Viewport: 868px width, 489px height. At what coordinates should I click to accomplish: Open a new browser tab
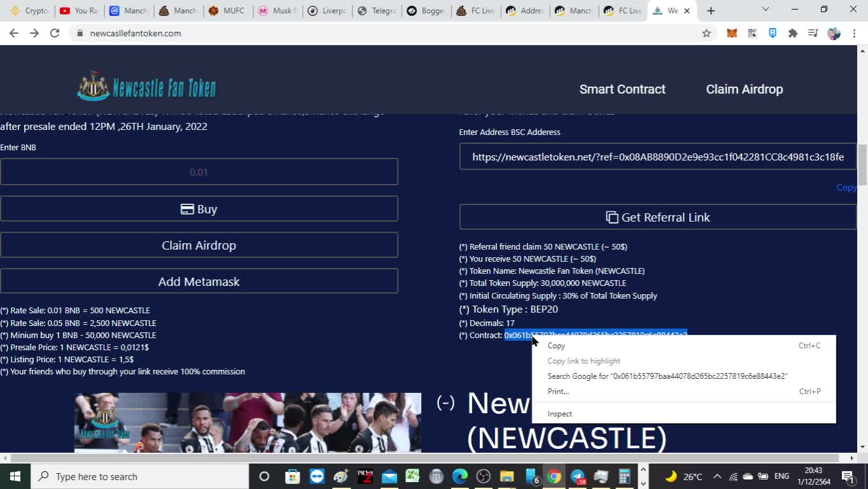(711, 11)
